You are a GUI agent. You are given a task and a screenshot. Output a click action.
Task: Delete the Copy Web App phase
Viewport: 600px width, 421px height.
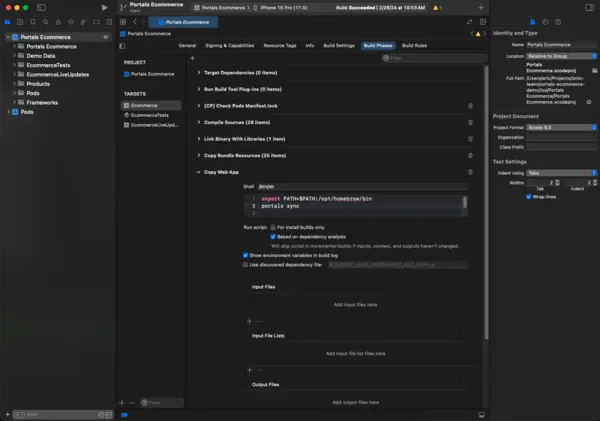(470, 172)
